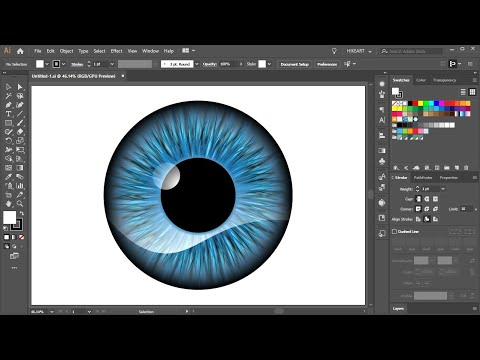Click the Opacity label link
Viewport: 480px width, 360px height.
tap(210, 64)
